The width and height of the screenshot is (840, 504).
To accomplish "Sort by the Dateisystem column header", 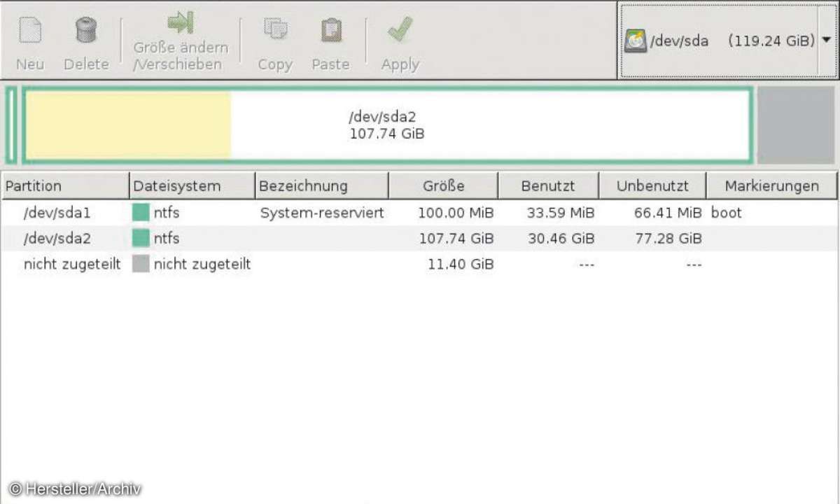I will [192, 186].
